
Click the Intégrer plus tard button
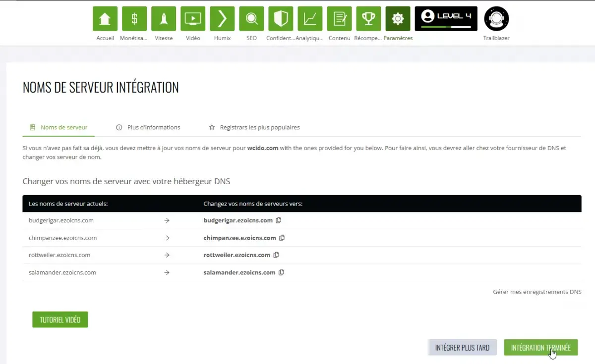(x=462, y=348)
